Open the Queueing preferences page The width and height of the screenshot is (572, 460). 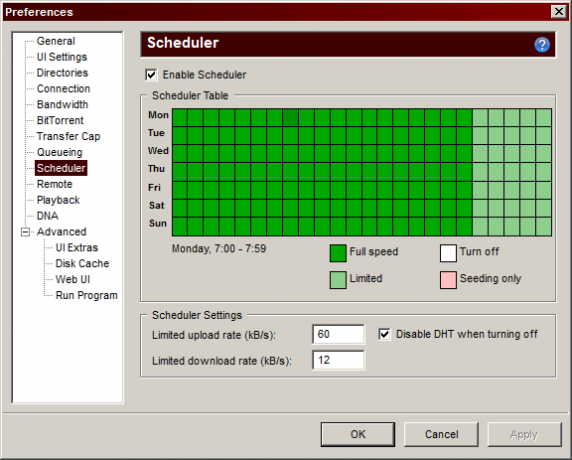pyautogui.click(x=59, y=152)
